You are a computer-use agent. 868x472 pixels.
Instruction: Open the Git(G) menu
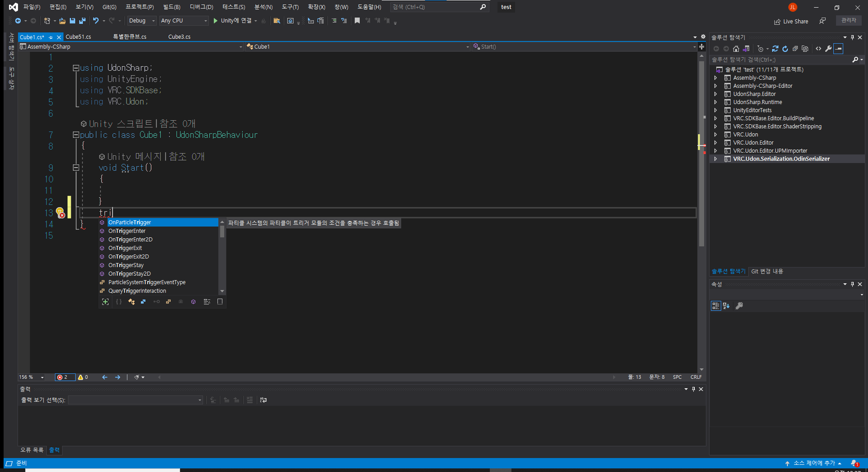click(109, 7)
